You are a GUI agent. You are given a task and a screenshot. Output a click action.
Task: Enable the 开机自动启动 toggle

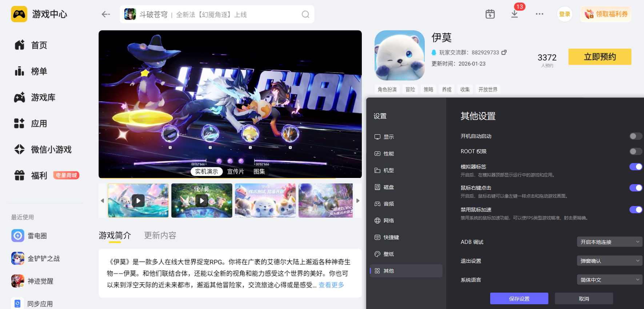tap(636, 136)
